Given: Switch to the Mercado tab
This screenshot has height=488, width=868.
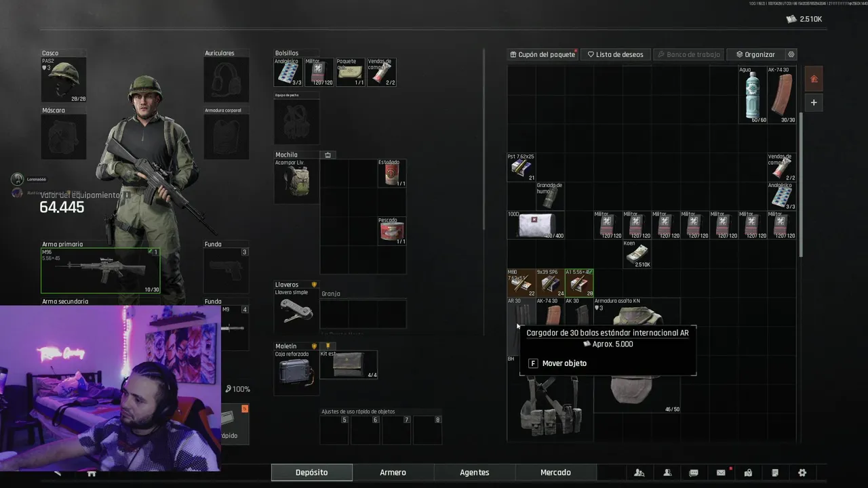Looking at the screenshot, I should [555, 472].
